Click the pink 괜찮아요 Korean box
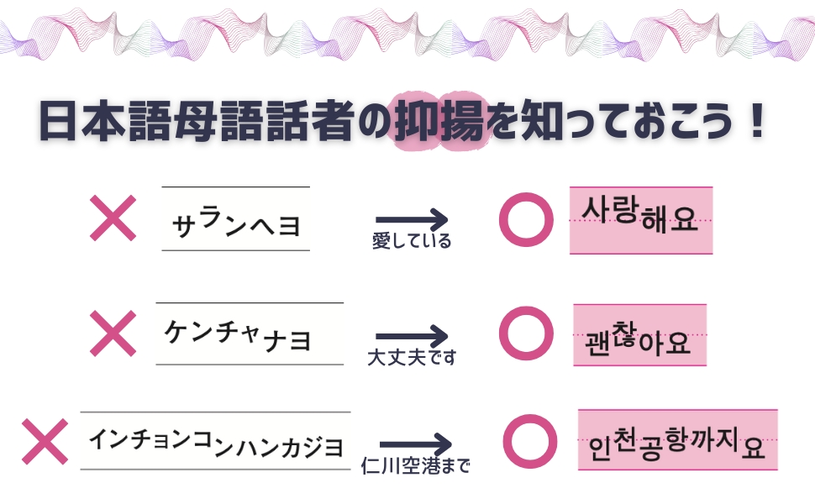815x504 pixels. 640,335
